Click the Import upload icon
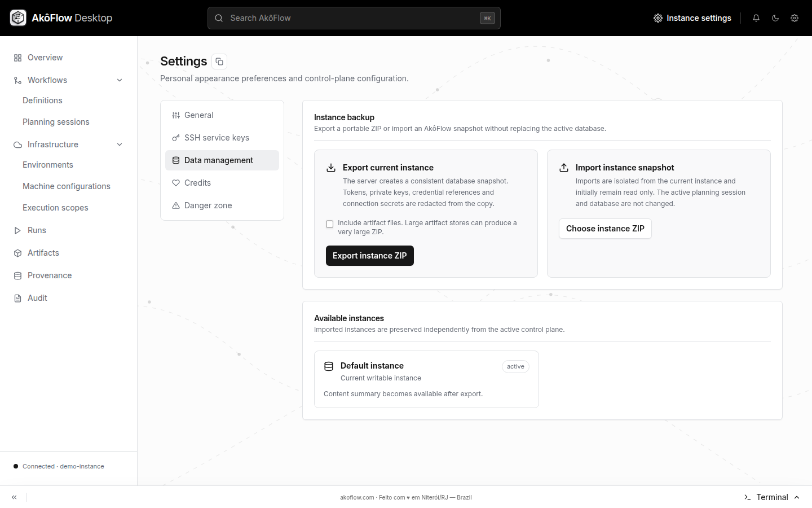Image resolution: width=812 pixels, height=508 pixels. (564, 168)
